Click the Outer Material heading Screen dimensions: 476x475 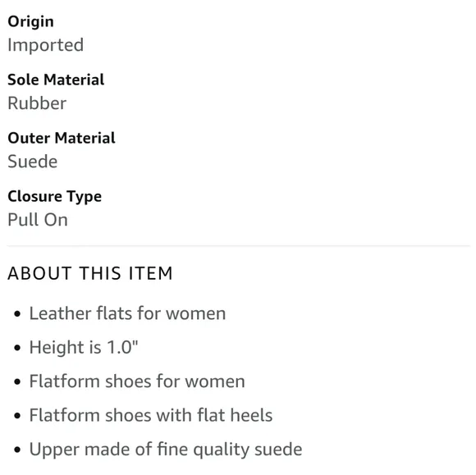coord(62,138)
